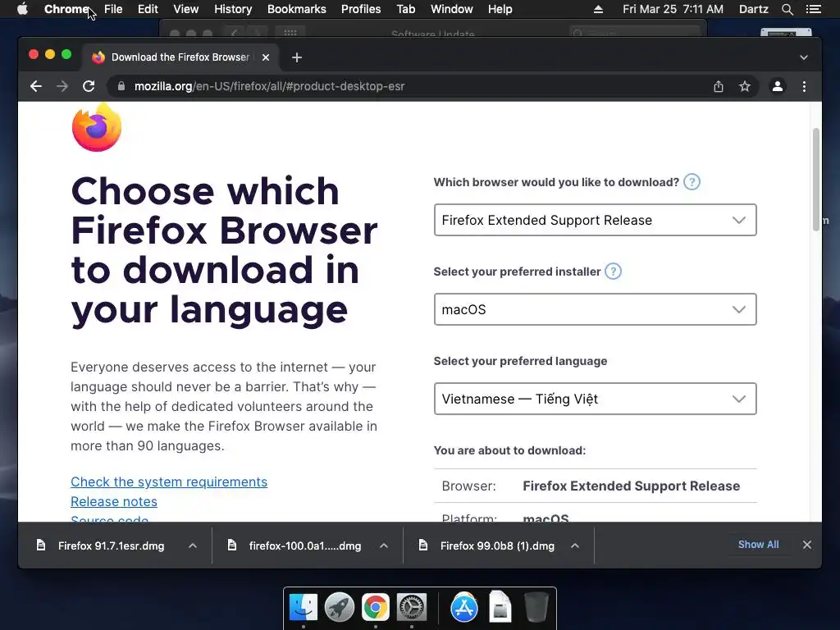Open the History menu
Image resolution: width=840 pixels, height=630 pixels.
tap(233, 9)
